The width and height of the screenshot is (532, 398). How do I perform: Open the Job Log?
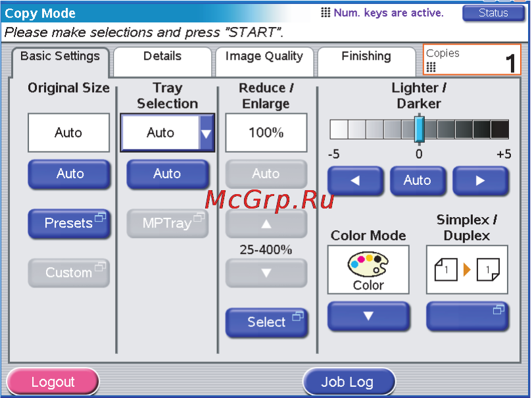(349, 382)
